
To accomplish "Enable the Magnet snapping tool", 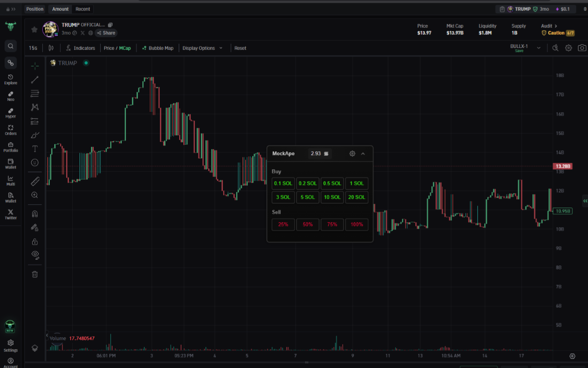I will point(34,213).
